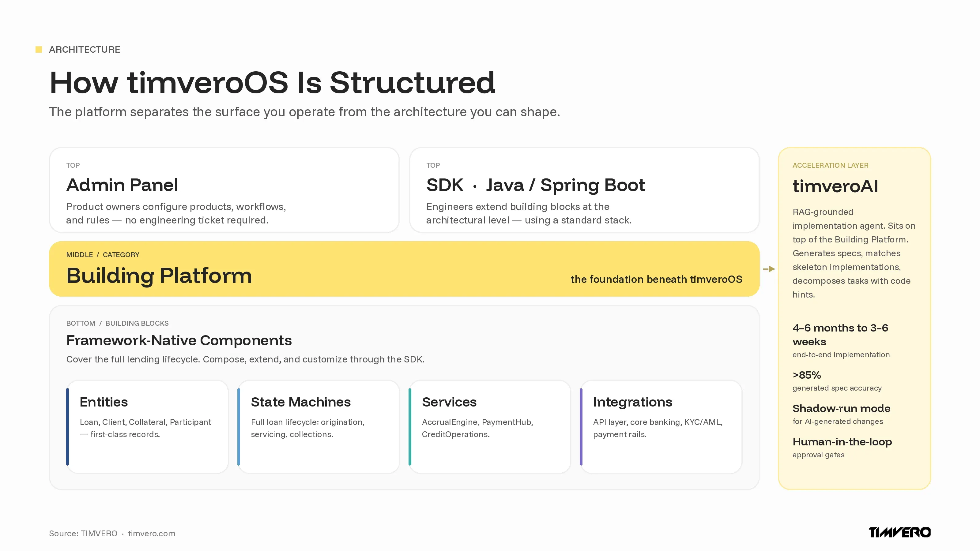Image resolution: width=980 pixels, height=551 pixels.
Task: Click the 'TOP' label above SDK heading
Action: pyautogui.click(x=433, y=165)
